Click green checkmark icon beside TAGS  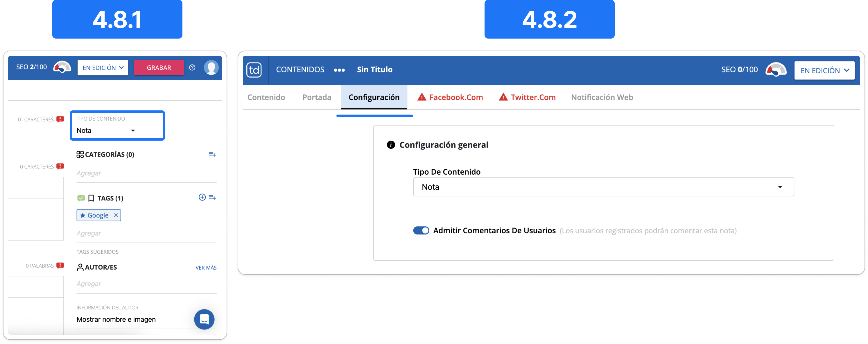click(81, 198)
